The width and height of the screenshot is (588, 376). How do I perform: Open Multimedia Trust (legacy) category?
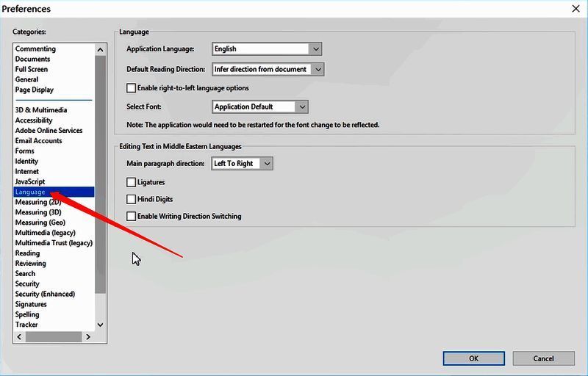click(x=54, y=242)
